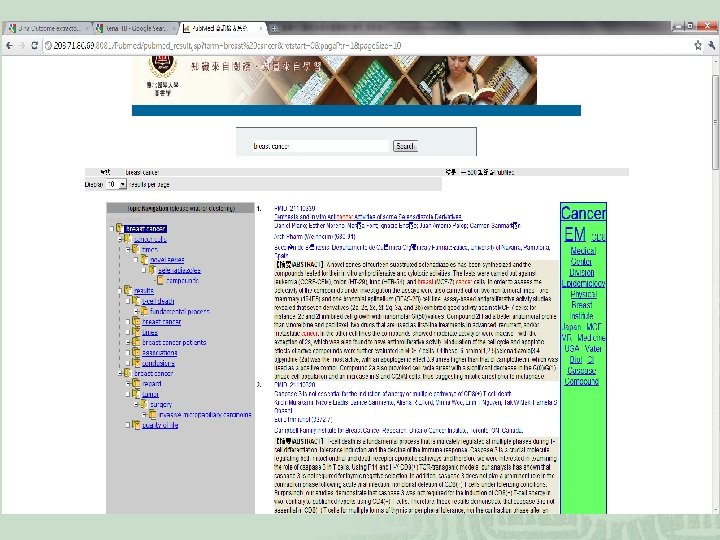Image resolution: width=720 pixels, height=540 pixels.
Task: Close the first browser tab
Action: [x=87, y=28]
